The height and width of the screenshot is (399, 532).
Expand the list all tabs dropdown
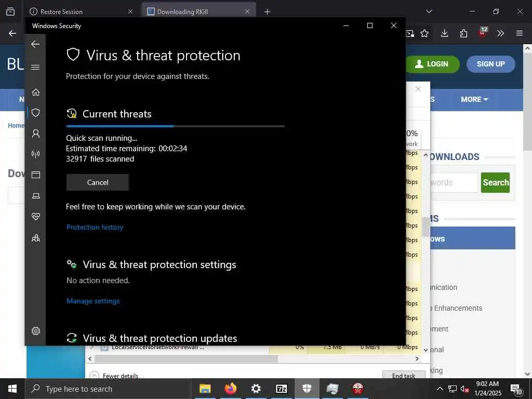pyautogui.click(x=429, y=11)
